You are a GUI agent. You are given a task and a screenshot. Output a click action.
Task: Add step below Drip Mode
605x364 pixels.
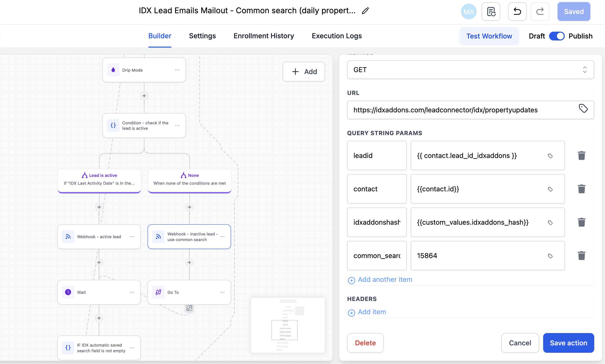pos(144,96)
